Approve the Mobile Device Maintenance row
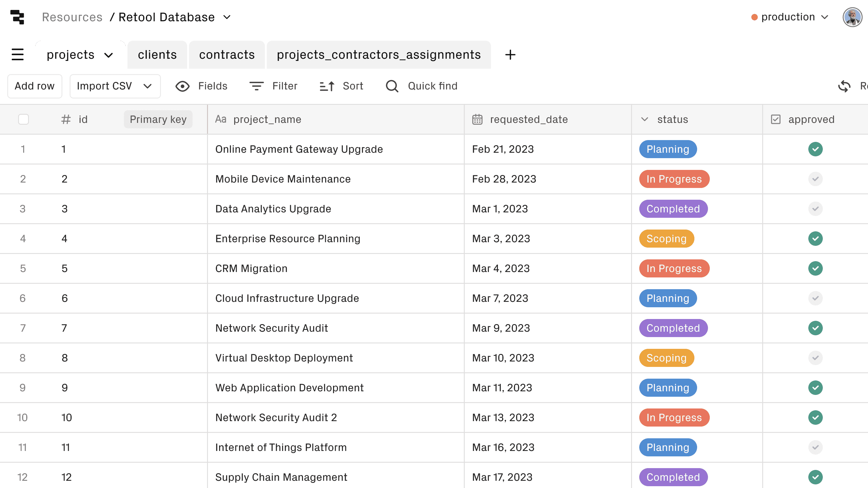Viewport: 868px width, 488px height. pos(816,179)
